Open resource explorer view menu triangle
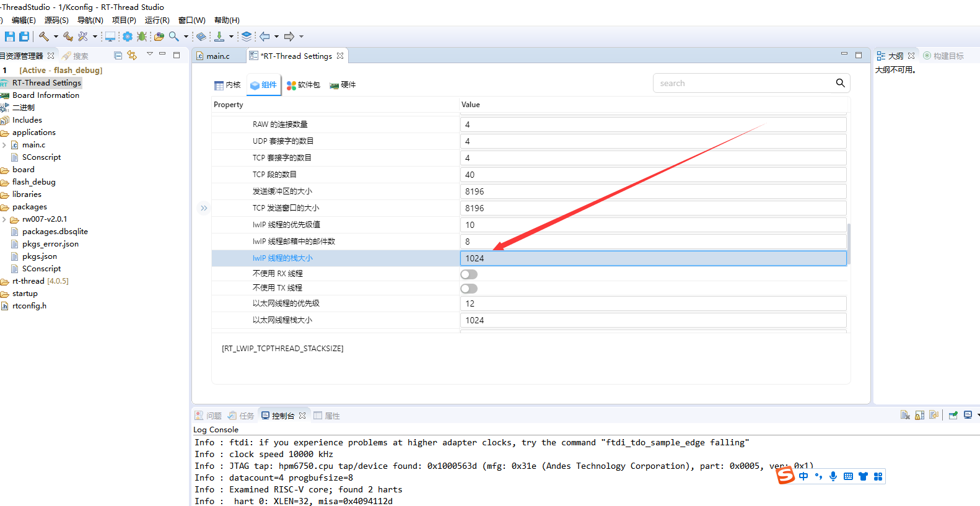This screenshot has width=980, height=506. coord(149,55)
